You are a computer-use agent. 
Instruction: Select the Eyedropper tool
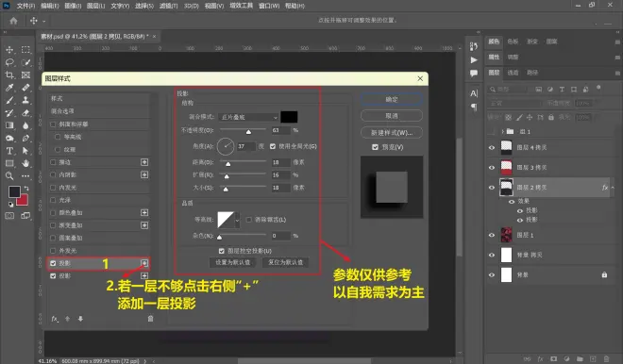(x=9, y=88)
